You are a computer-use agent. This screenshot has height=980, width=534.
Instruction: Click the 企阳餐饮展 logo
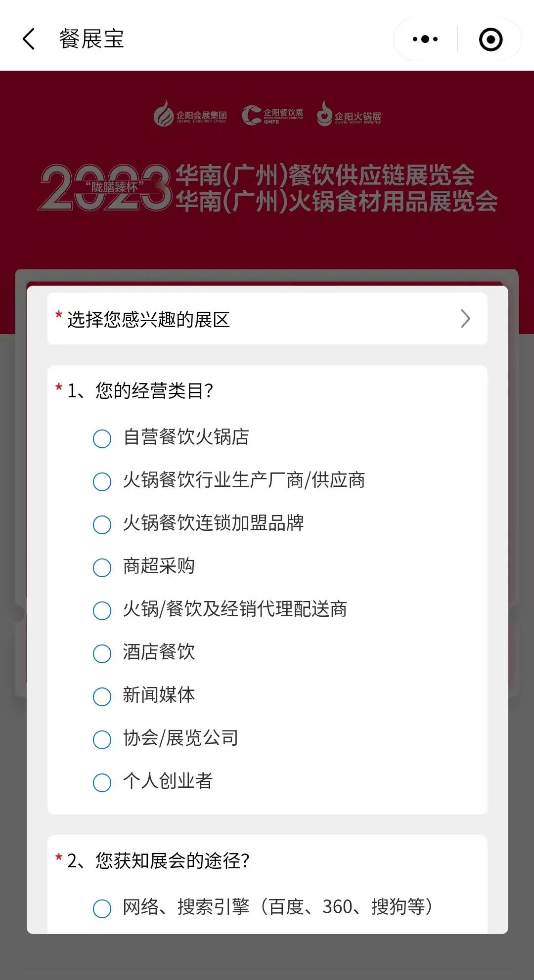272,115
